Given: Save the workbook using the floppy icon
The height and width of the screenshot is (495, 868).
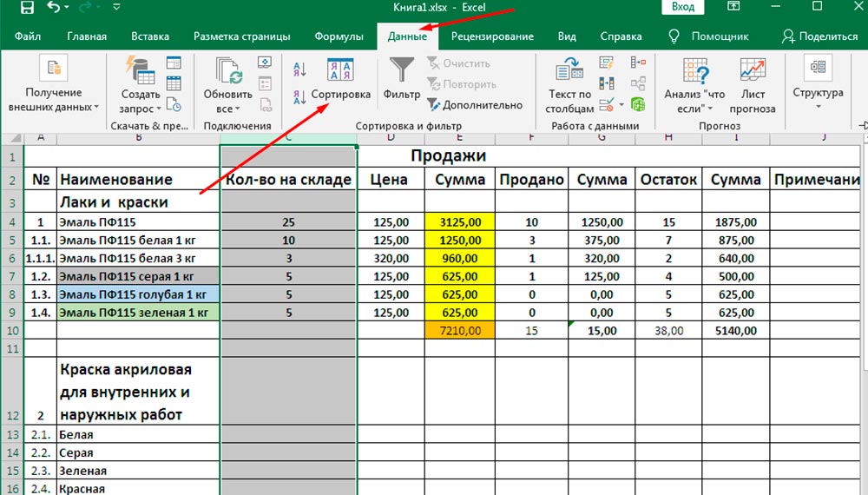Looking at the screenshot, I should [26, 7].
